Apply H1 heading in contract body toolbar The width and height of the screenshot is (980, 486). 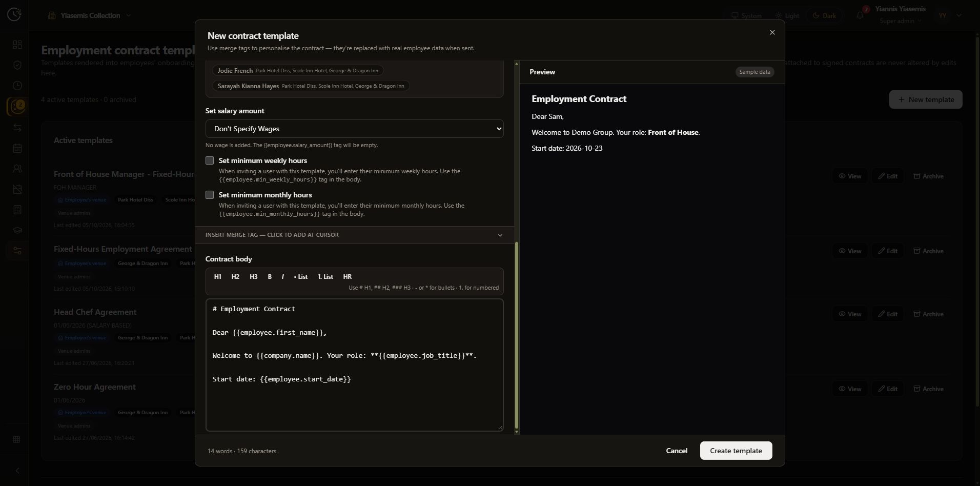point(217,277)
